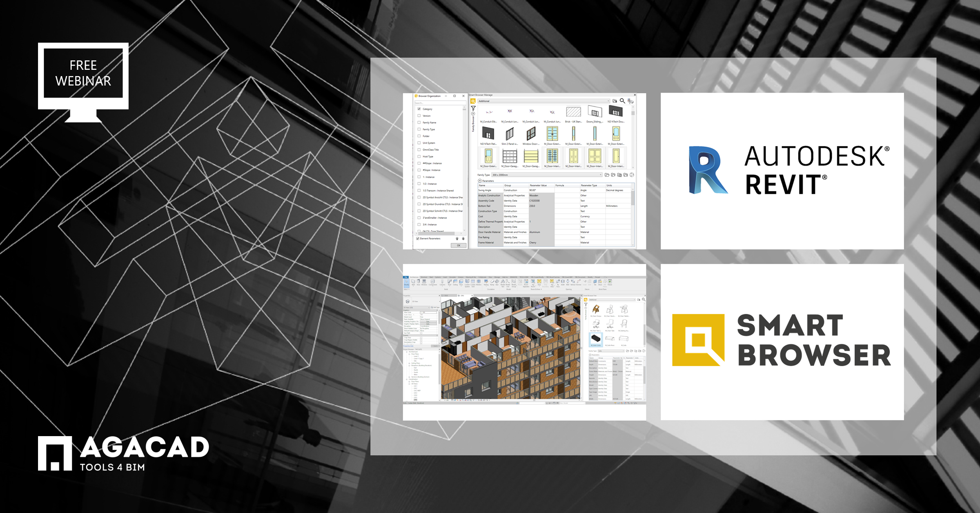Viewport: 980px width, 513px height.
Task: Open the Additional dropdown in the Revit Smart Browser panel
Action: (612, 300)
